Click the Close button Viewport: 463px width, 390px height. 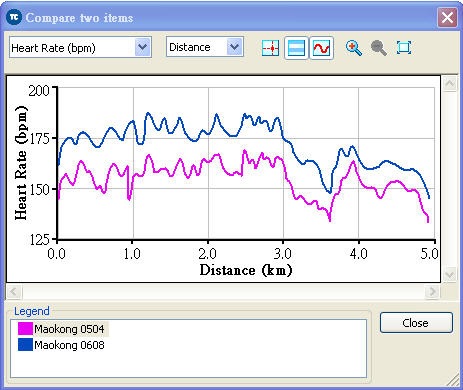pos(416,323)
